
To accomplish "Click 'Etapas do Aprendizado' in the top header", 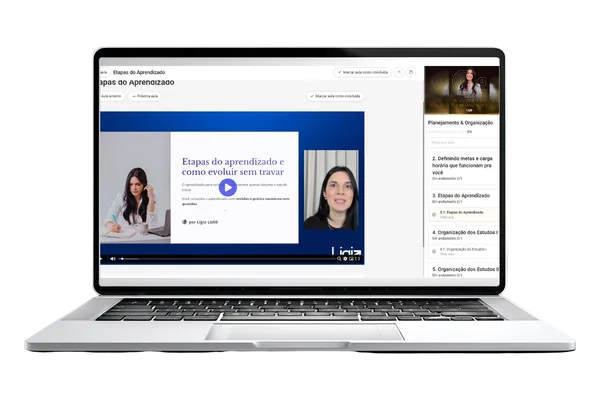I will (x=139, y=72).
